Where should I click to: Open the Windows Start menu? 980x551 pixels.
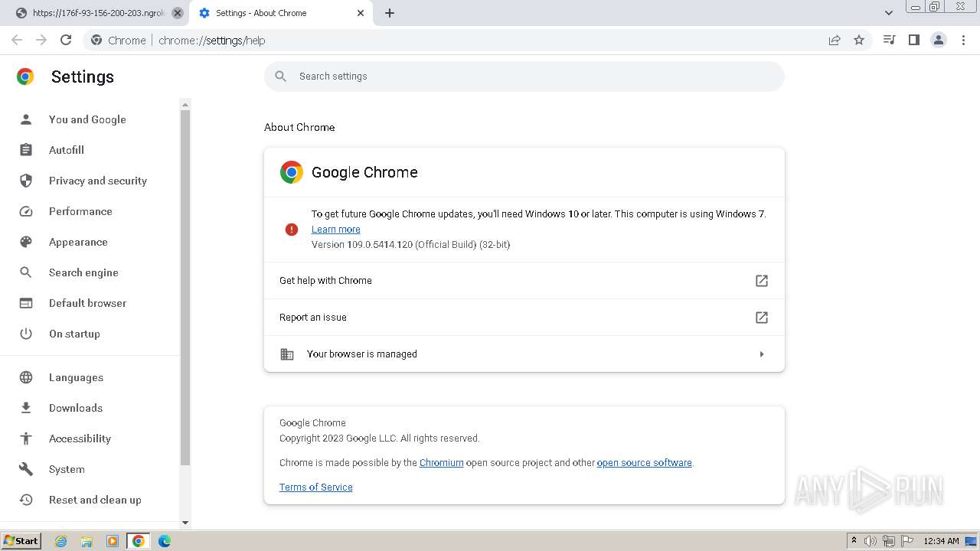pyautogui.click(x=21, y=541)
